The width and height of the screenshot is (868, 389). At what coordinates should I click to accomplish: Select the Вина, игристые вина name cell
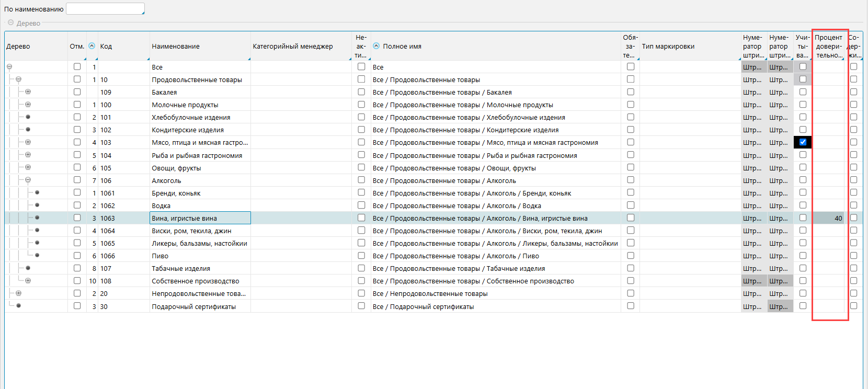[x=200, y=218]
